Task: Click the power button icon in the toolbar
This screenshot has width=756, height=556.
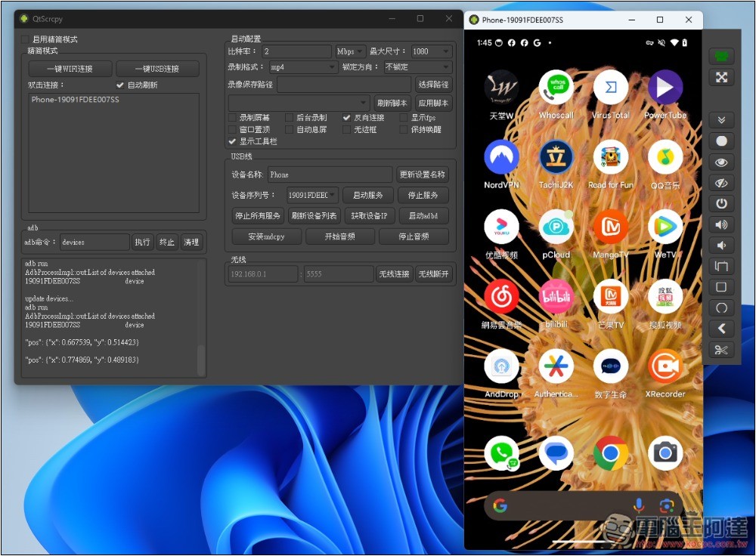Action: click(721, 203)
